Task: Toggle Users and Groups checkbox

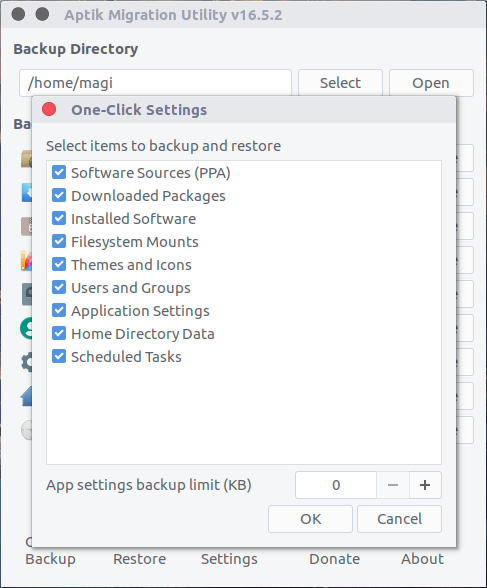Action: point(59,287)
